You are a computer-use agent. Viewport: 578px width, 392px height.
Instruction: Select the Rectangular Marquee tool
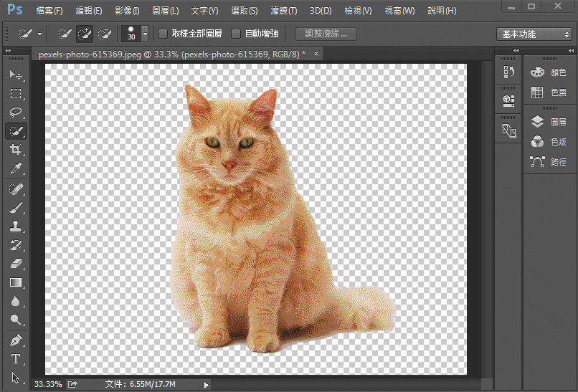click(16, 93)
